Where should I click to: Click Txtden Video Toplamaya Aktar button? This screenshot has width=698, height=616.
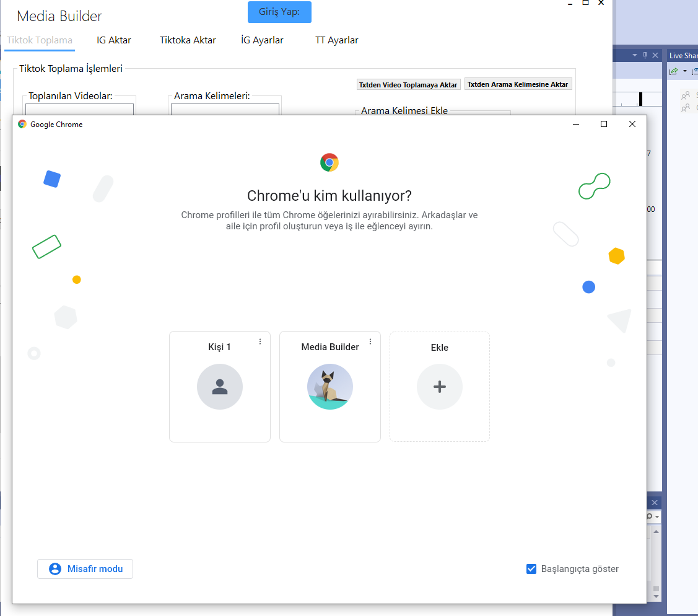[x=408, y=85]
